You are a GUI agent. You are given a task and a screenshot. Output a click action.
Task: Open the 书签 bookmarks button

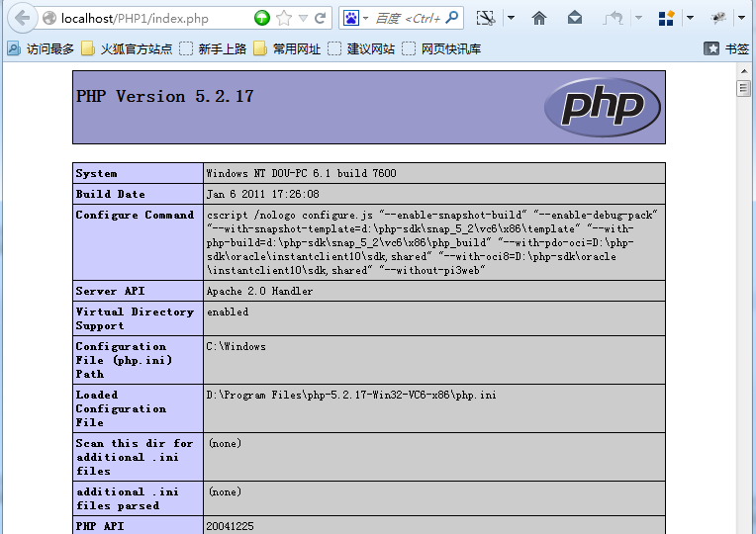click(726, 48)
